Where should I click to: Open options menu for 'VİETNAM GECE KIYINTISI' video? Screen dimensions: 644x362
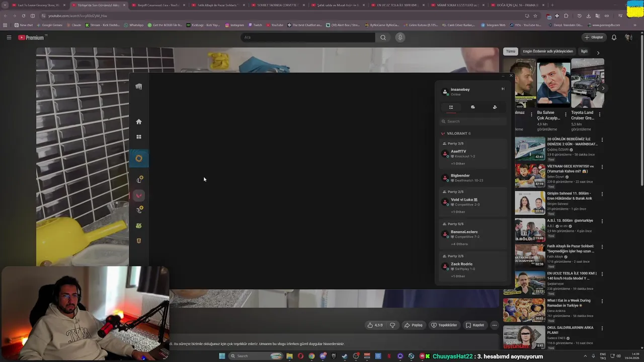(602, 167)
